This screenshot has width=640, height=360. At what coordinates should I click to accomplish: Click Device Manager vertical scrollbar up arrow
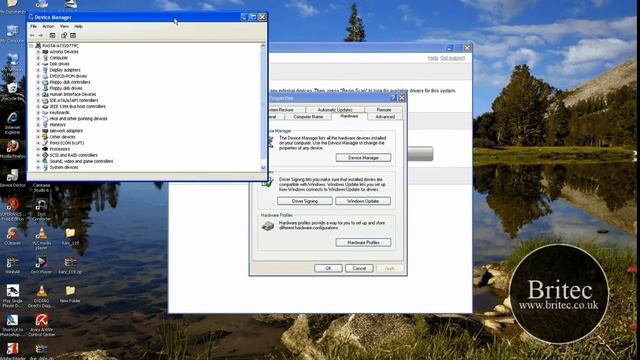263,46
